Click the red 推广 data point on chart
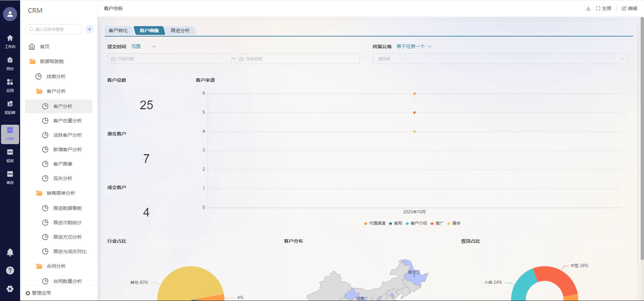The width and height of the screenshot is (644, 301). tap(415, 113)
